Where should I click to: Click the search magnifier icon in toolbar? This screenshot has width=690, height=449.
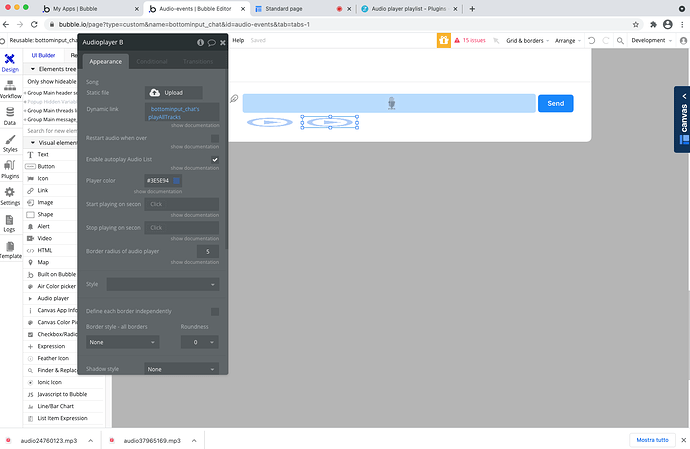[x=619, y=41]
